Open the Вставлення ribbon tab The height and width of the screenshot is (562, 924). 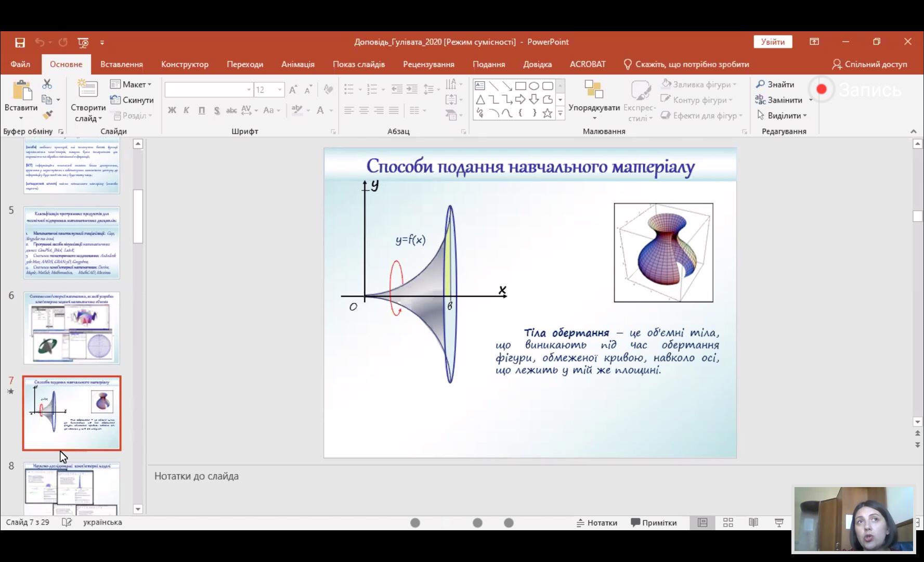(x=121, y=64)
